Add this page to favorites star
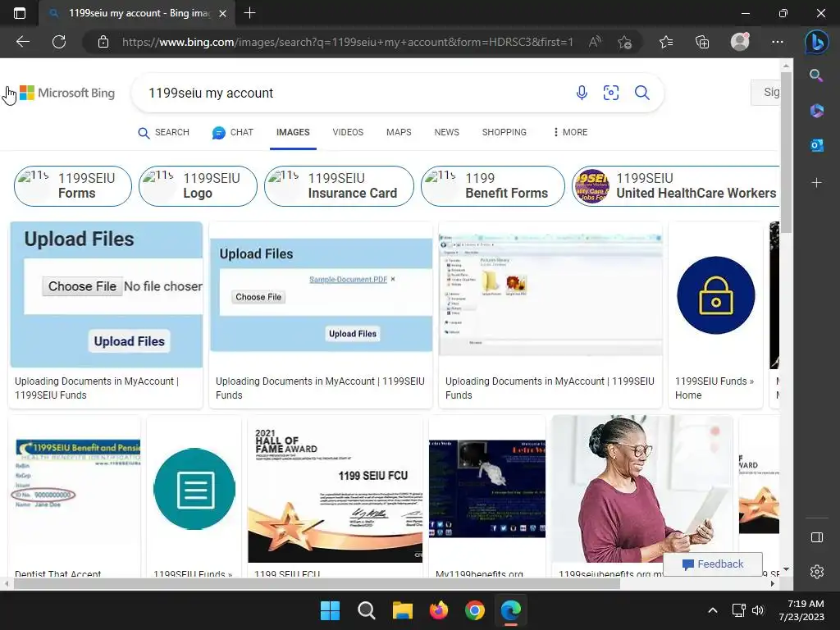The height and width of the screenshot is (630, 840). [x=624, y=42]
